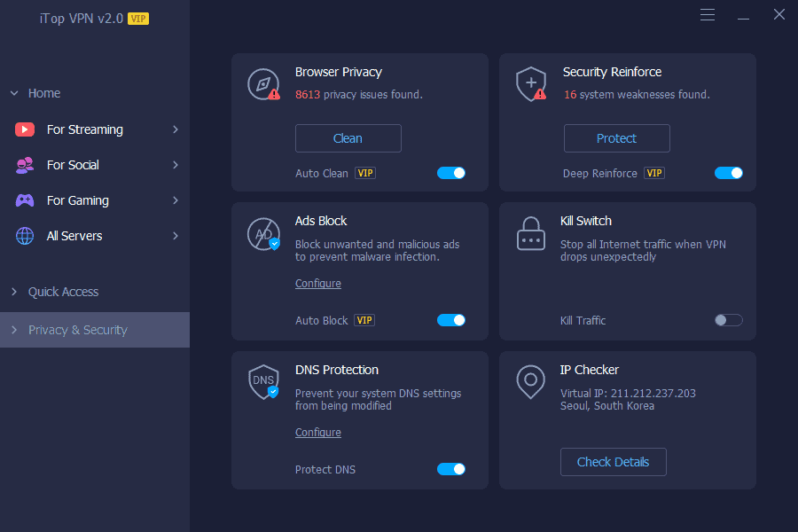The width and height of the screenshot is (798, 532).
Task: Open the hamburger menu
Action: click(707, 15)
